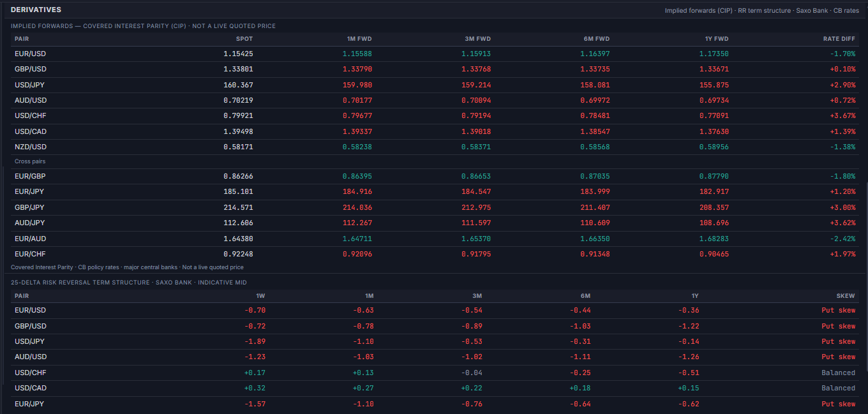Click the AUD/USD 1Y risk reversal -1.26
This screenshot has width=868, height=414.
(x=689, y=357)
